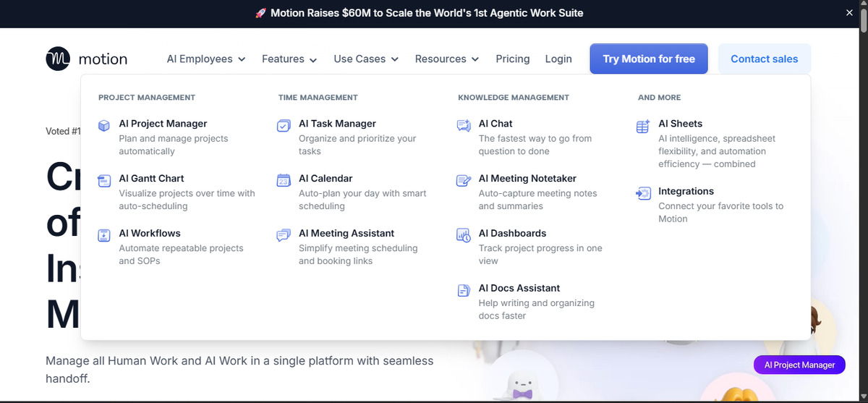Click the AI Task Manager checkbox icon
Screen dimensions: 868x403
pyautogui.click(x=284, y=126)
